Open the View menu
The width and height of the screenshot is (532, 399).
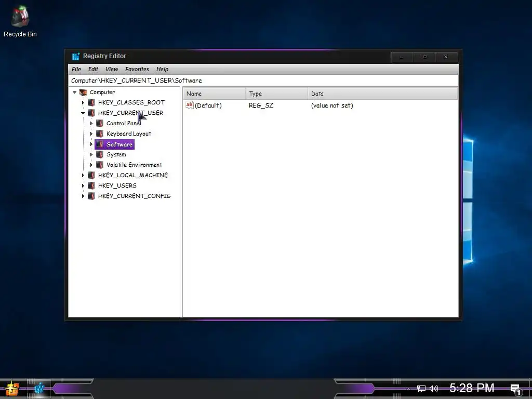(112, 69)
